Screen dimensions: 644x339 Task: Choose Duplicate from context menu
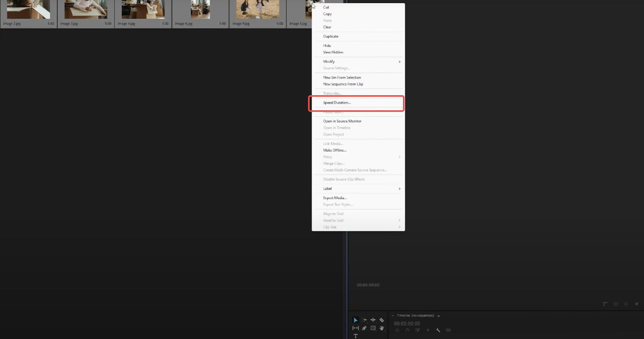click(358, 36)
